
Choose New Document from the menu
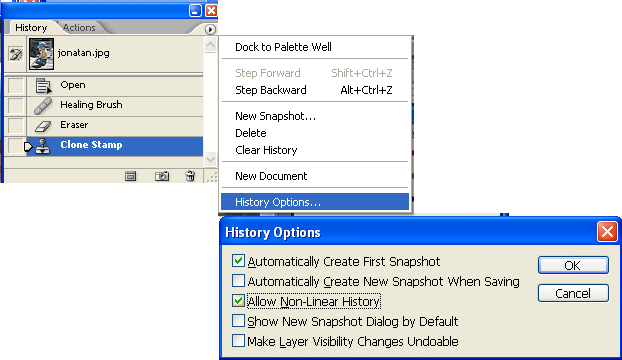pos(315,176)
